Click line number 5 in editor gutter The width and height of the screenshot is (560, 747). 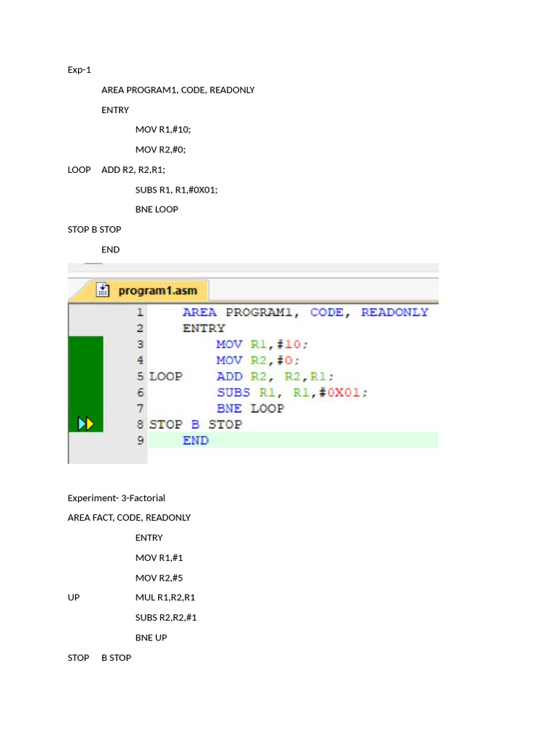(140, 376)
